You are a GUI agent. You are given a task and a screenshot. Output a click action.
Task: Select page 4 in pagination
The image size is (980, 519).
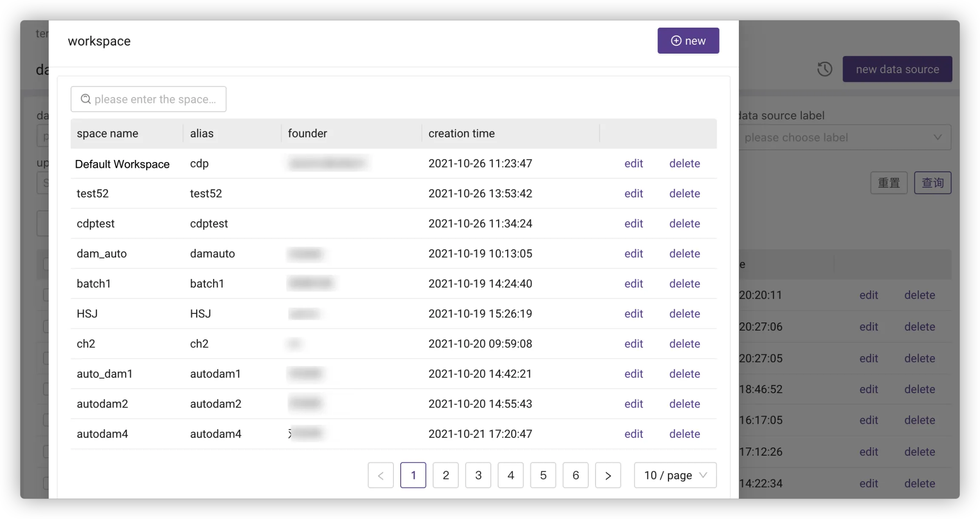510,475
